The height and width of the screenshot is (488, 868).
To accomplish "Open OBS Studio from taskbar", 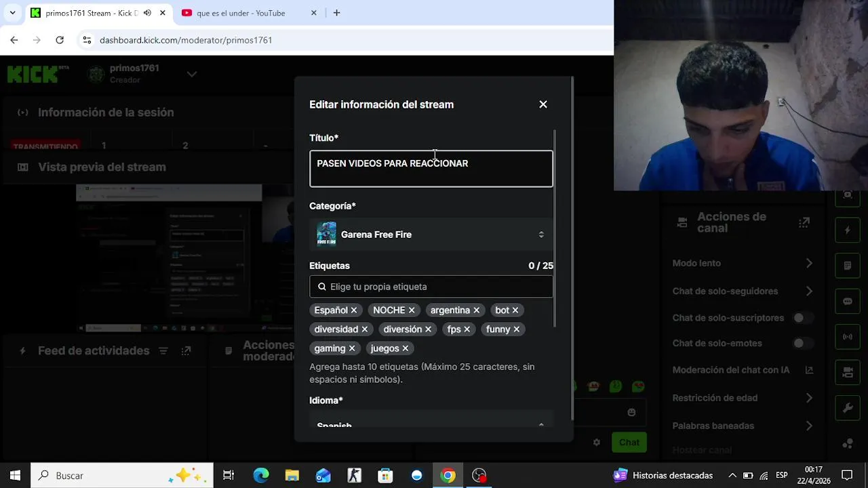I will click(479, 475).
